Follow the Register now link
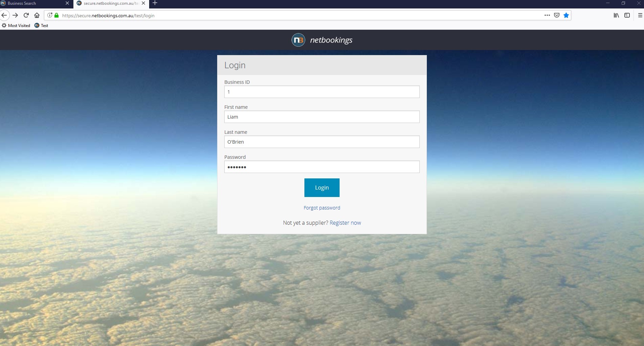Viewport: 644px width, 346px height. [x=345, y=223]
